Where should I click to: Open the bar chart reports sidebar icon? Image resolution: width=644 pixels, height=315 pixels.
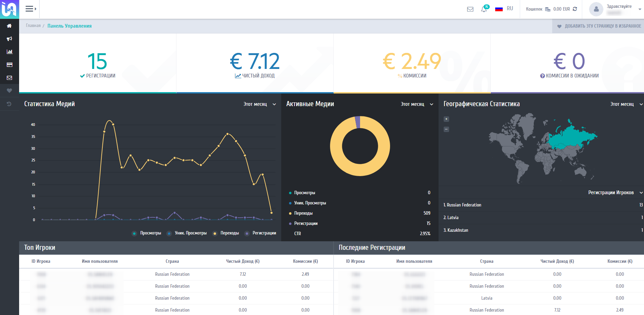point(9,52)
